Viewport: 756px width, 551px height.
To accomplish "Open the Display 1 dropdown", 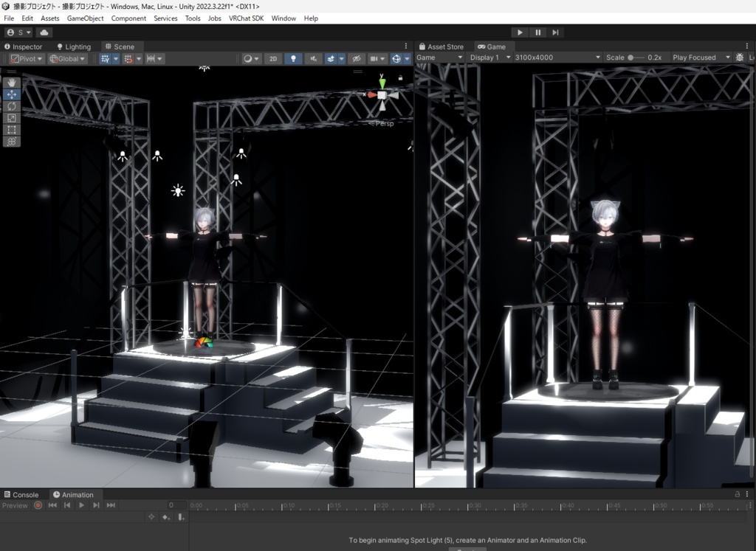I will (x=489, y=58).
